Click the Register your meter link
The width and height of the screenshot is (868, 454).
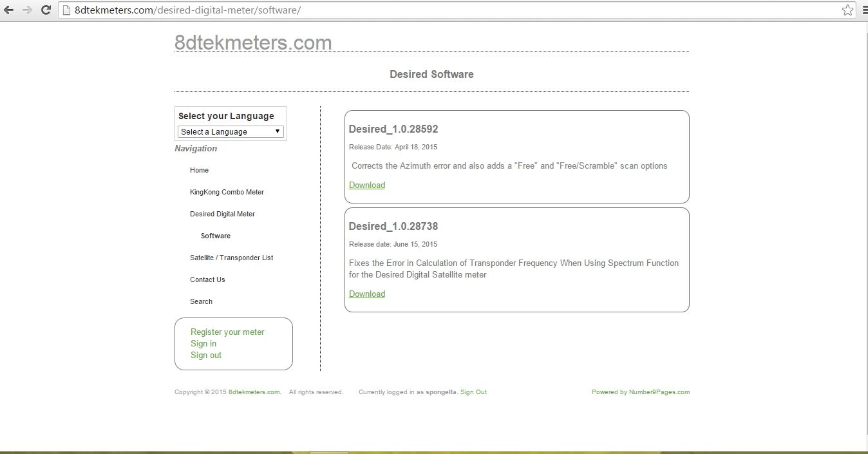tap(227, 332)
